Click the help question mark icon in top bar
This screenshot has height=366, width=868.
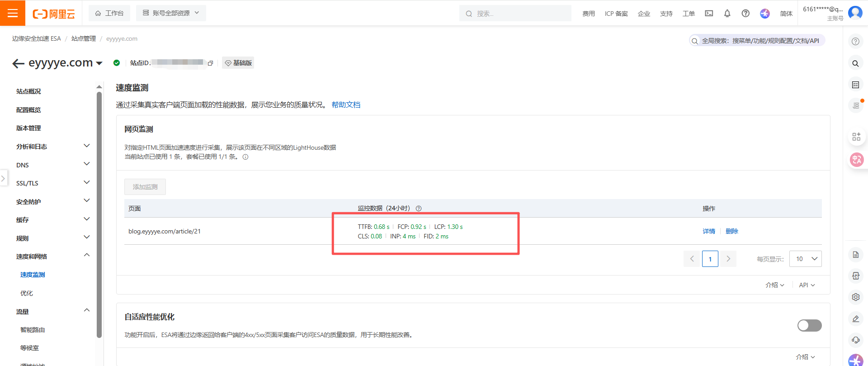tap(745, 14)
